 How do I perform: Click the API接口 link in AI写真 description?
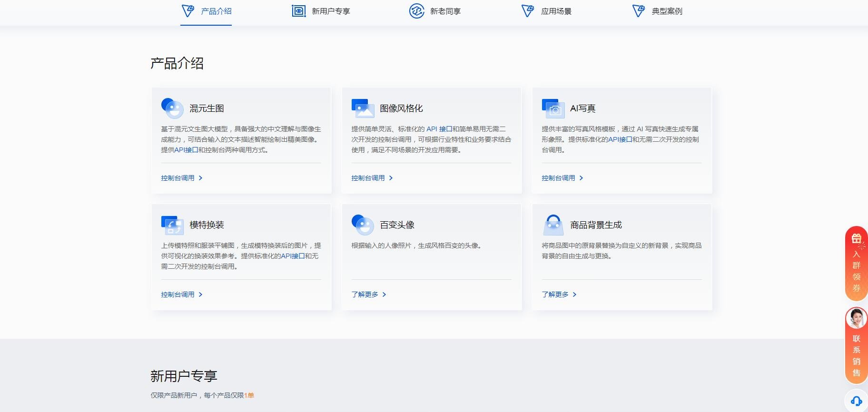tap(620, 139)
